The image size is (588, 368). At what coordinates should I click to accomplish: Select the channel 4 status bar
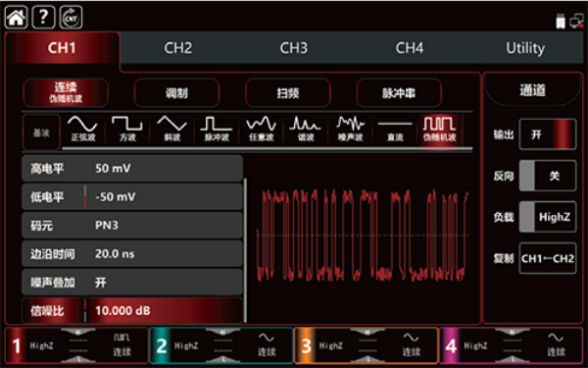point(512,345)
